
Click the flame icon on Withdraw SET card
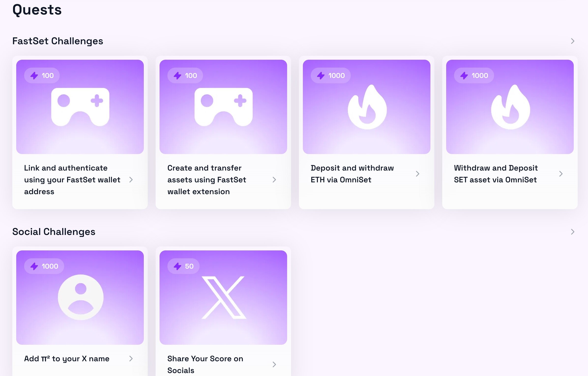point(510,107)
